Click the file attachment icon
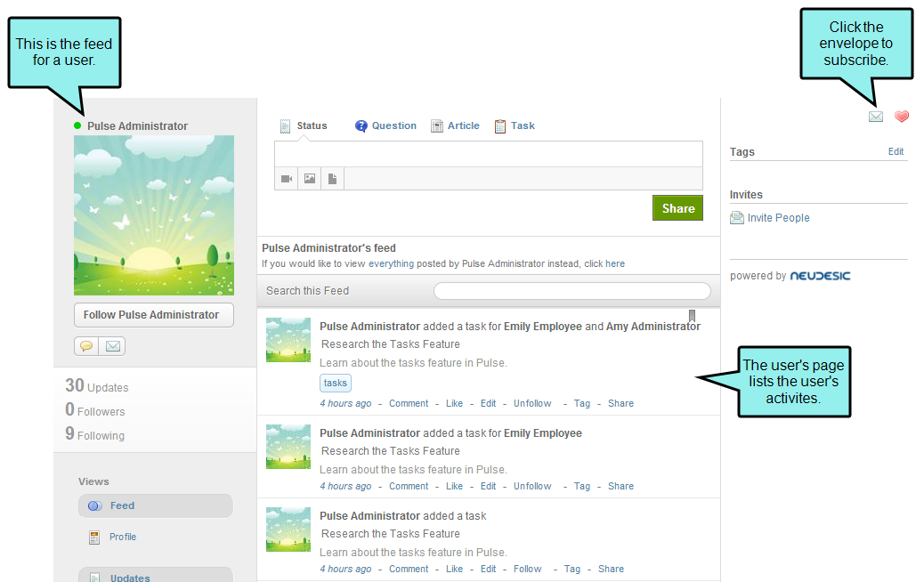Image resolution: width=924 pixels, height=582 pixels. point(332,179)
